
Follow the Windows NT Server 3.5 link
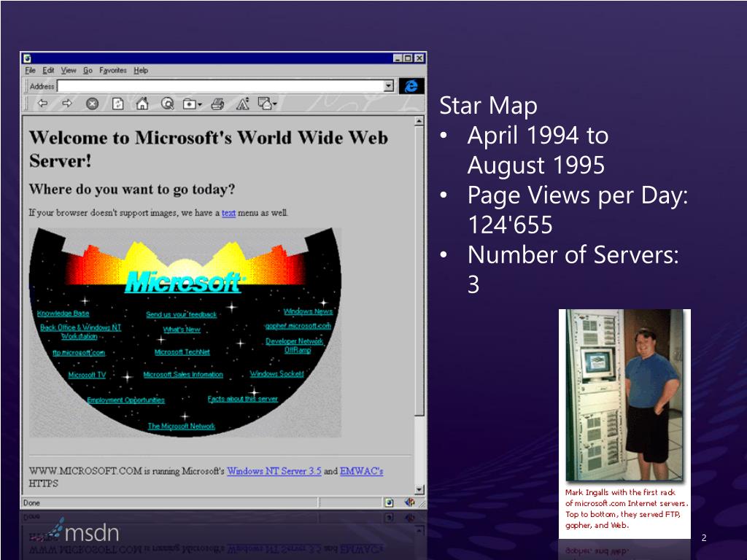point(274,471)
